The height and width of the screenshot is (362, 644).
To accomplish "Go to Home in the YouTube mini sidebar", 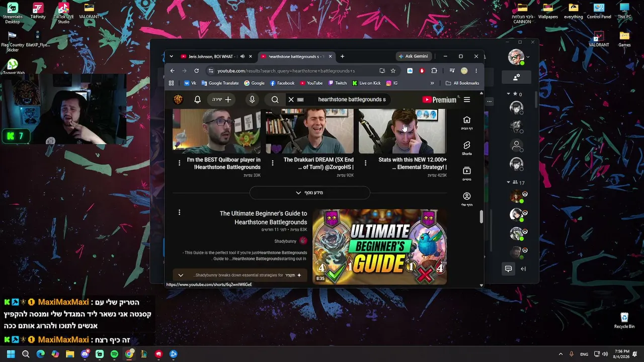I will click(467, 123).
